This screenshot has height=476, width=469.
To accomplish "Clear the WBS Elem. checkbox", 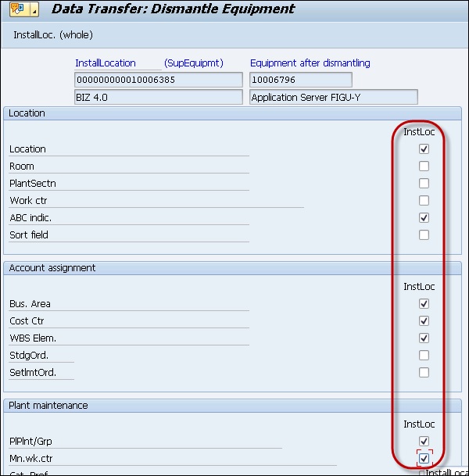I will click(424, 338).
